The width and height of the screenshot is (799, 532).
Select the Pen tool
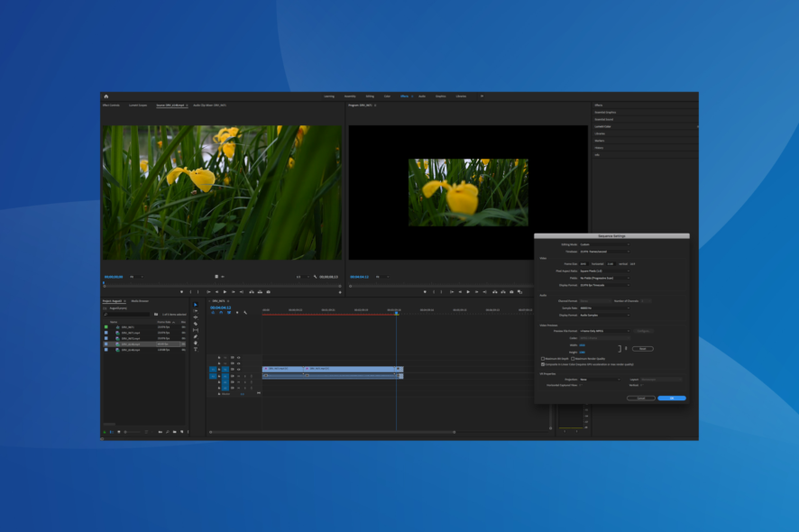coord(195,336)
